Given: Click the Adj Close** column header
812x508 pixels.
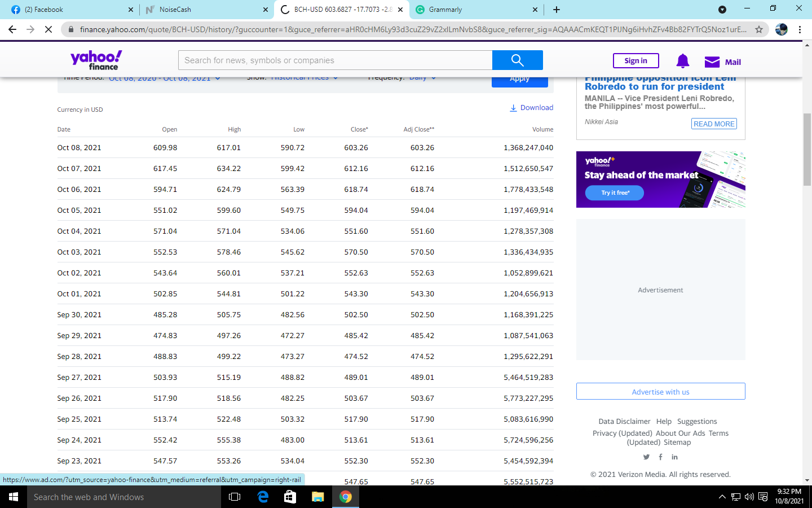Looking at the screenshot, I should tap(418, 129).
